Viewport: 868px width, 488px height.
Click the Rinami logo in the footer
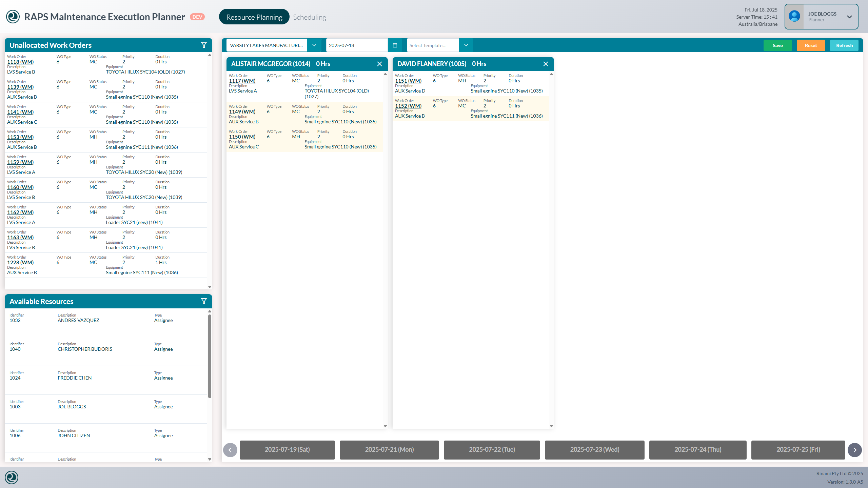click(x=12, y=477)
